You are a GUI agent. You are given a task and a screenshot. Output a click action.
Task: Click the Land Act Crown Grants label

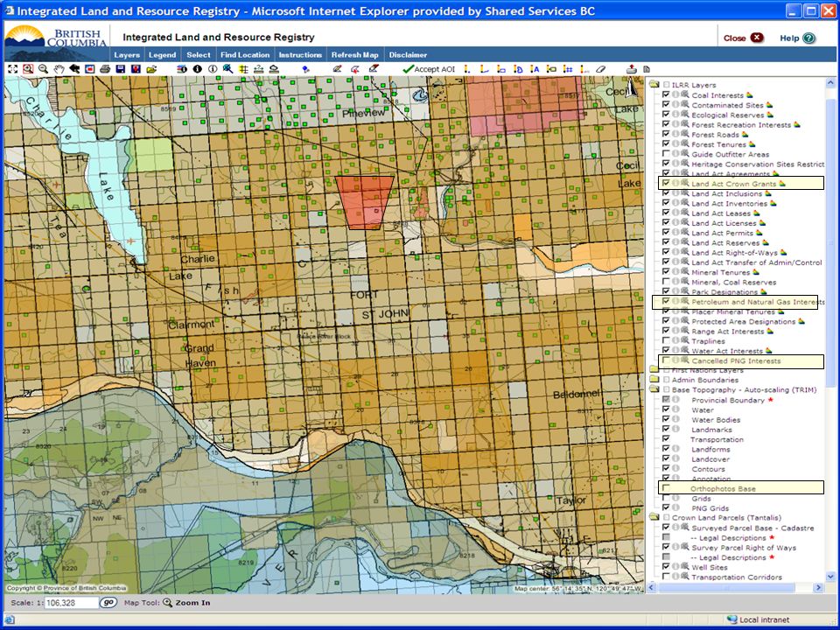coord(733,183)
